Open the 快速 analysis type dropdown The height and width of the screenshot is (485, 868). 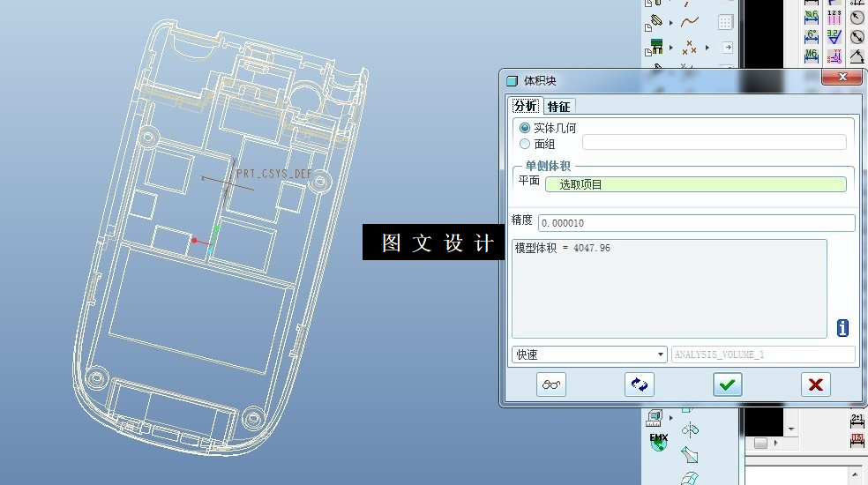tap(589, 354)
